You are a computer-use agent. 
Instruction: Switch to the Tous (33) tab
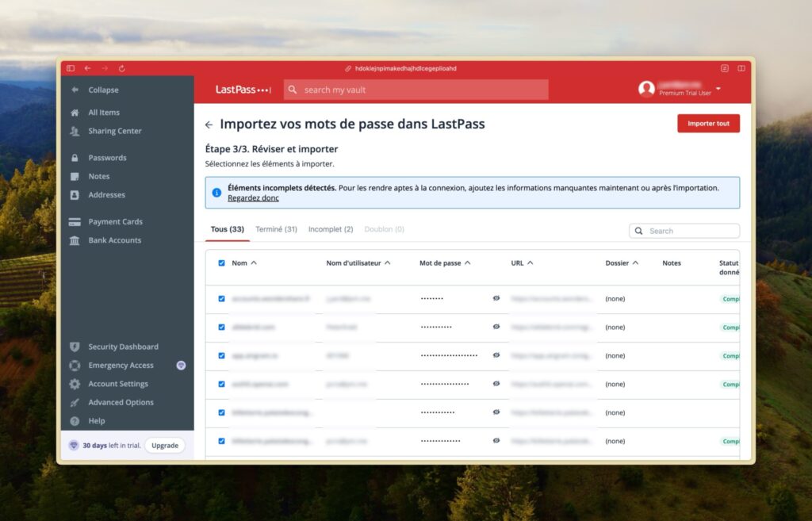tap(228, 229)
